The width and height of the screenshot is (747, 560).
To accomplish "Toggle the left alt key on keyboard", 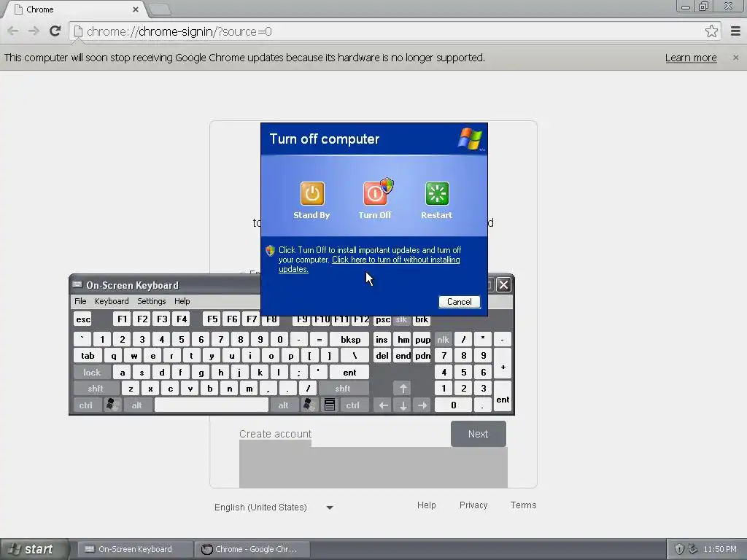I will pyautogui.click(x=137, y=405).
